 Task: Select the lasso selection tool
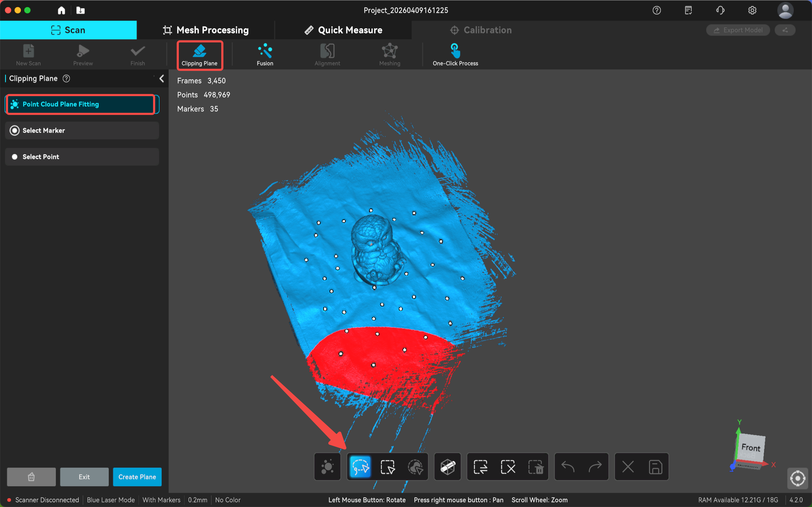click(x=360, y=466)
